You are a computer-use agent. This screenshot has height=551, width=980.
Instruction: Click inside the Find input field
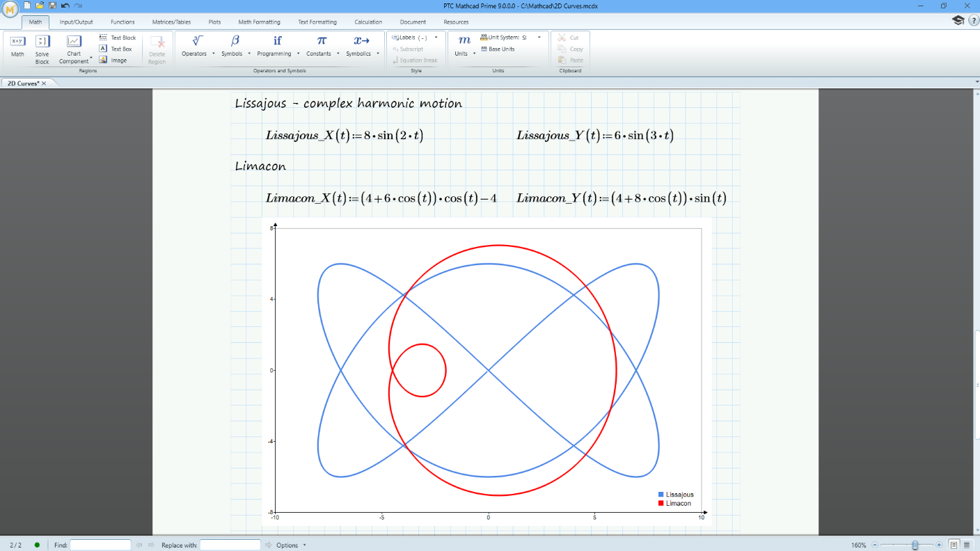(100, 545)
